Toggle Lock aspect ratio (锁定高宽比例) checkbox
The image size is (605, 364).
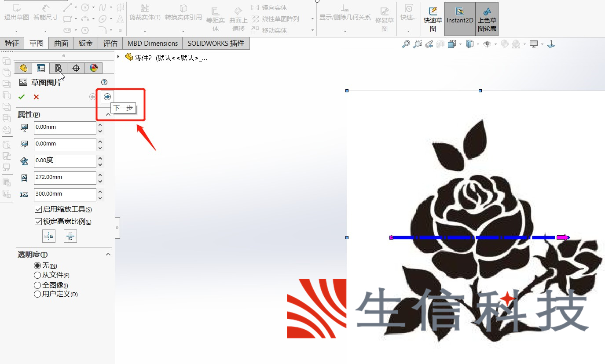pyautogui.click(x=38, y=222)
